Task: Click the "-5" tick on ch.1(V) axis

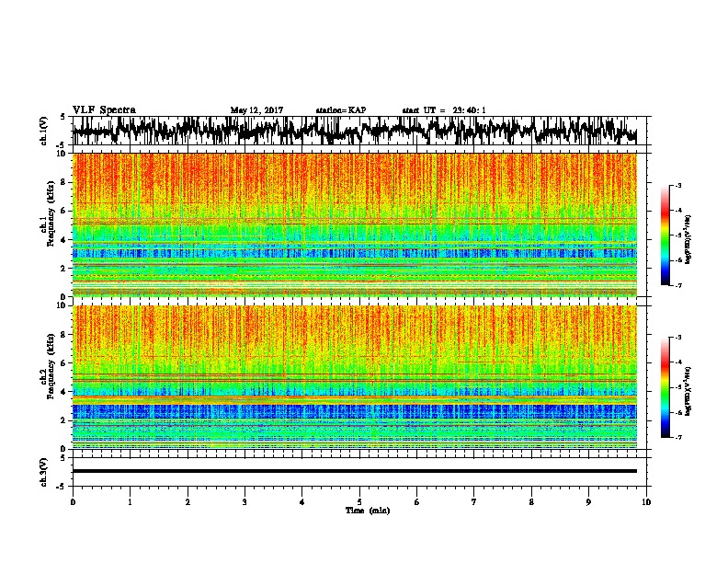Action: pos(62,145)
